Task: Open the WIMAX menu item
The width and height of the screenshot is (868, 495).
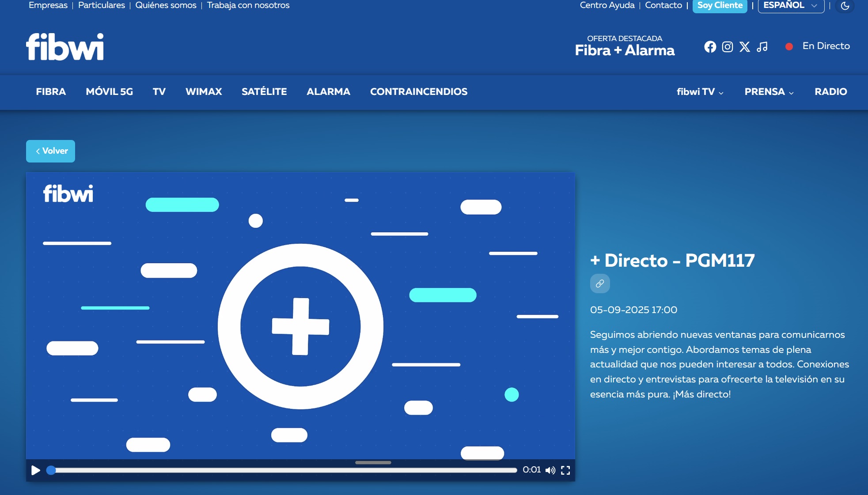Action: 204,92
